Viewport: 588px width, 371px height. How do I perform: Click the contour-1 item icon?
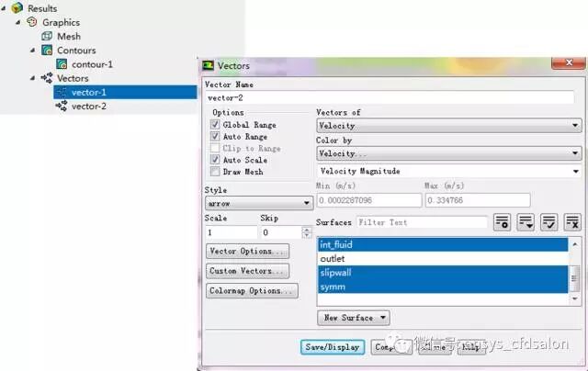click(x=62, y=64)
